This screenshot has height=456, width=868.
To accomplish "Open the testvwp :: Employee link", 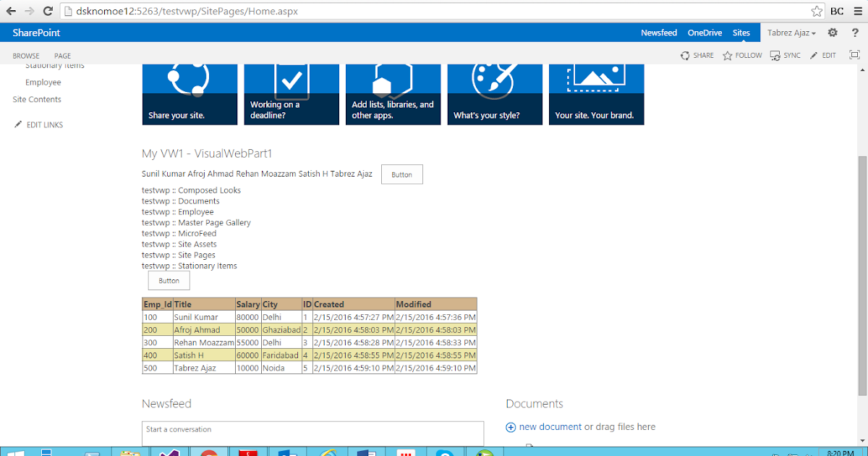I will coord(178,211).
